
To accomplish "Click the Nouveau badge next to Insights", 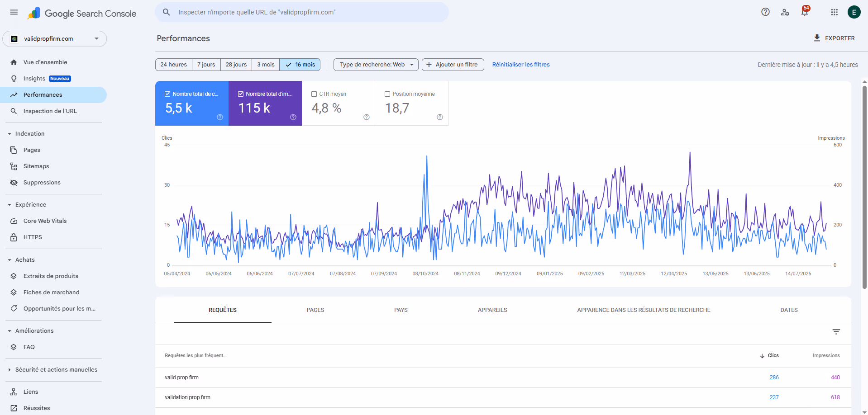I will [x=60, y=79].
